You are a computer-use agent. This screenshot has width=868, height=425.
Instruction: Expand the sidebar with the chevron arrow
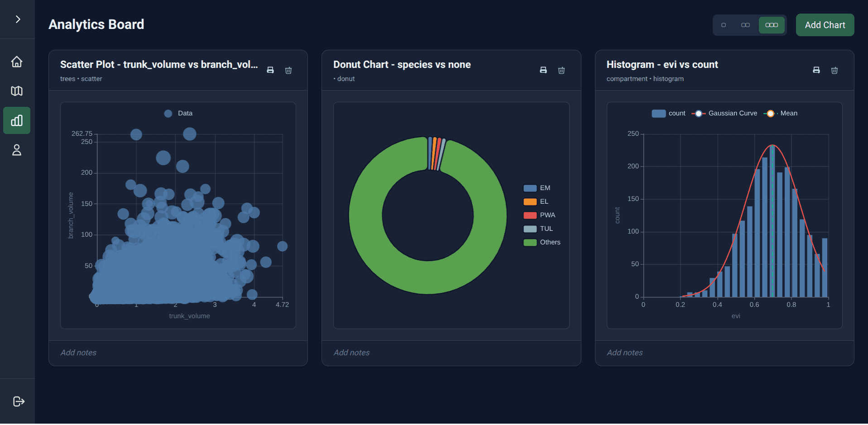click(18, 19)
